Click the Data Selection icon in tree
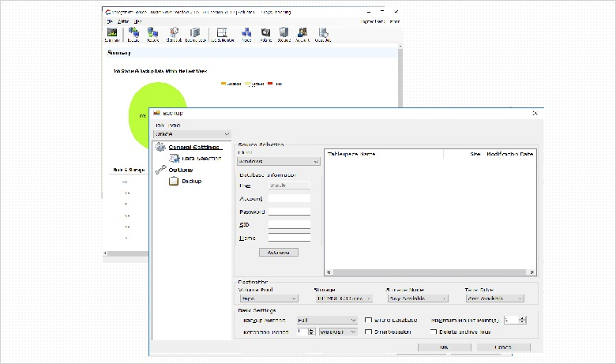The height and width of the screenshot is (364, 616). point(174,158)
